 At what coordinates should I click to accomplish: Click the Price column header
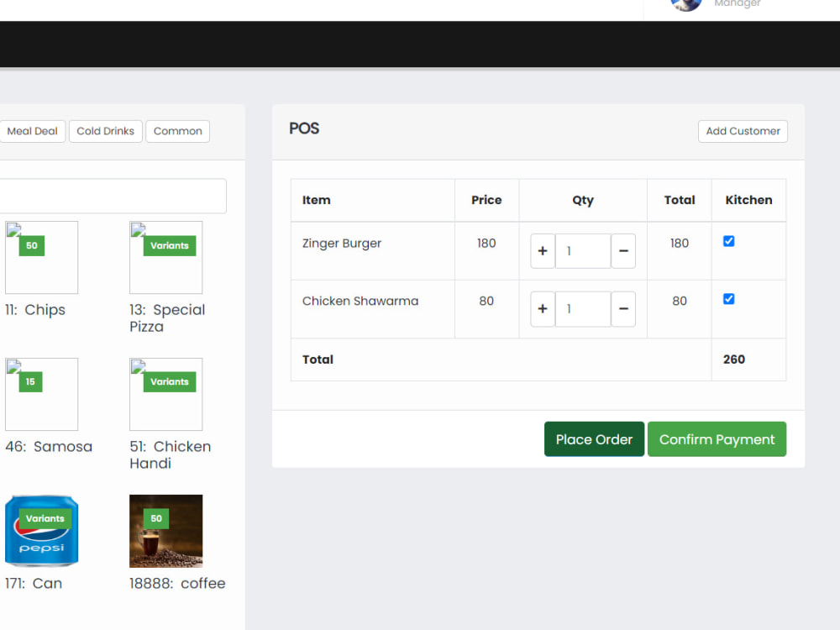click(486, 200)
